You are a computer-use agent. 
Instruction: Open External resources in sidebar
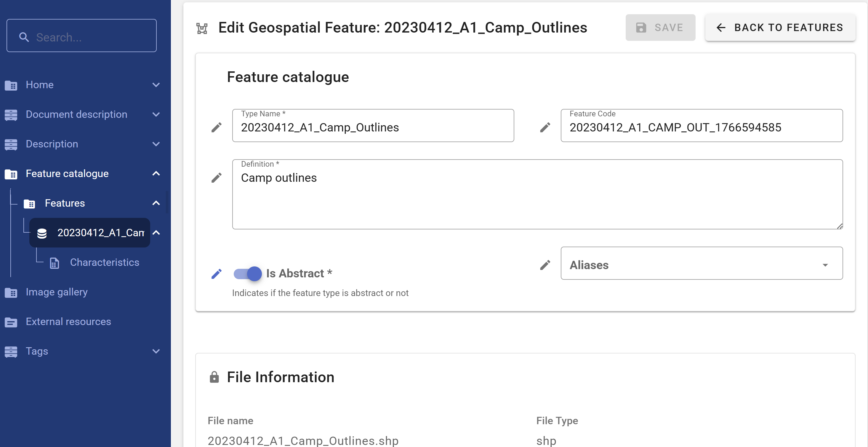[68, 321]
